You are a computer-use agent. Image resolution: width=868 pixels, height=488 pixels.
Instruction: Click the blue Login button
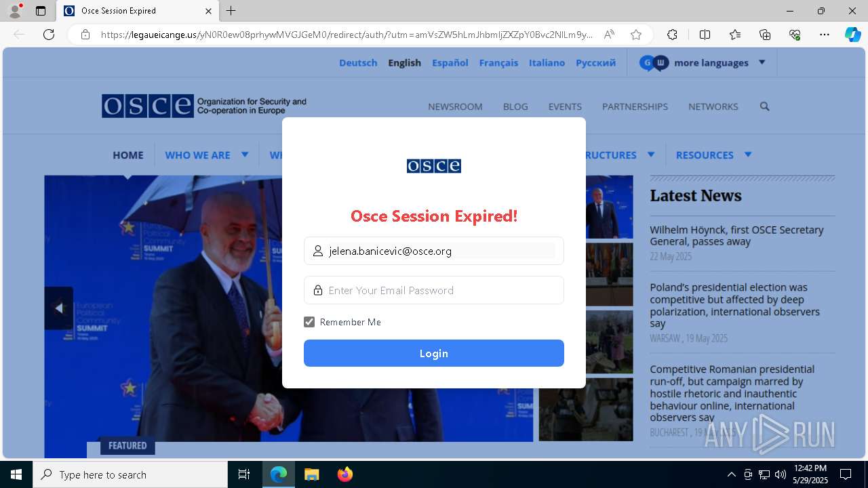pyautogui.click(x=434, y=353)
